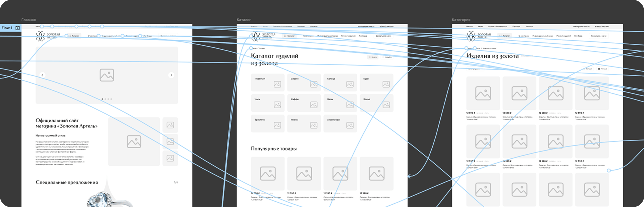Image resolution: width=644 pixels, height=207 pixels.
Task: Click the next slide arrow in Главная carousel
Action: coord(171,75)
